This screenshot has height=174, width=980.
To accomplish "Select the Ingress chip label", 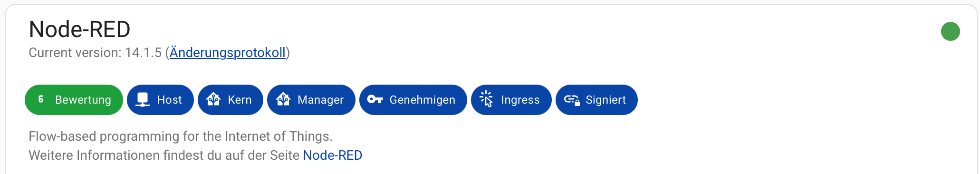I will point(520,100).
